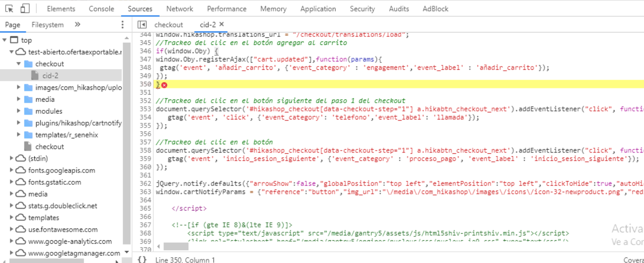Expand the fonts.gstatic.com domain

tap(11, 182)
